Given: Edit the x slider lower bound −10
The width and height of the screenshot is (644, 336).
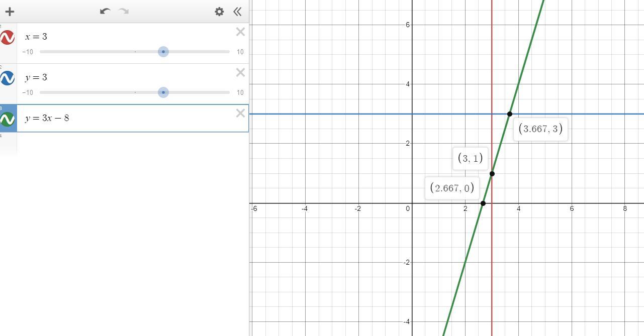Looking at the screenshot, I should (28, 52).
